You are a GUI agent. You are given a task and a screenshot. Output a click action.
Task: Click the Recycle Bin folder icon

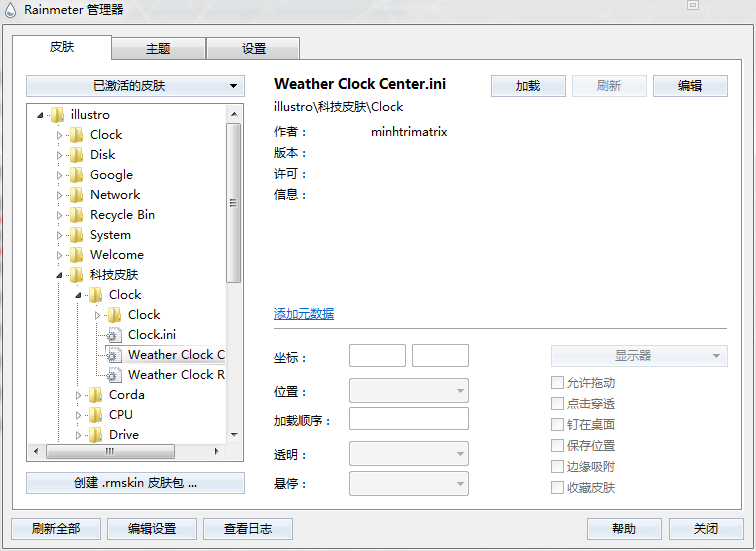pyautogui.click(x=76, y=215)
